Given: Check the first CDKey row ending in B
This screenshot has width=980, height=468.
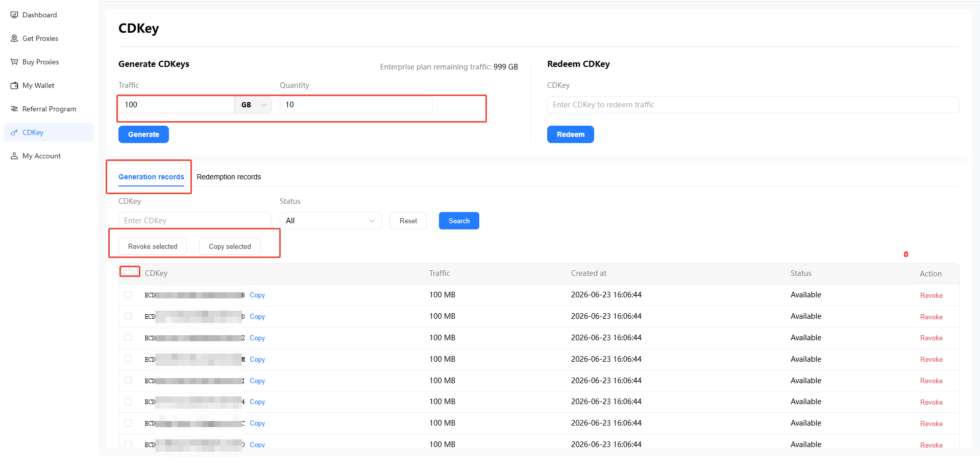Looking at the screenshot, I should point(128,295).
